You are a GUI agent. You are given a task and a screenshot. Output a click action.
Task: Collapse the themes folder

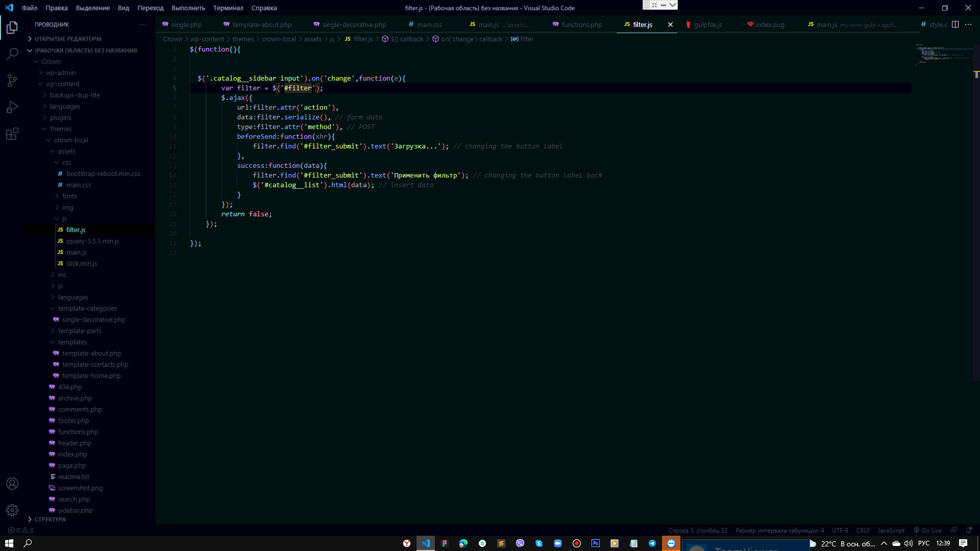point(60,129)
